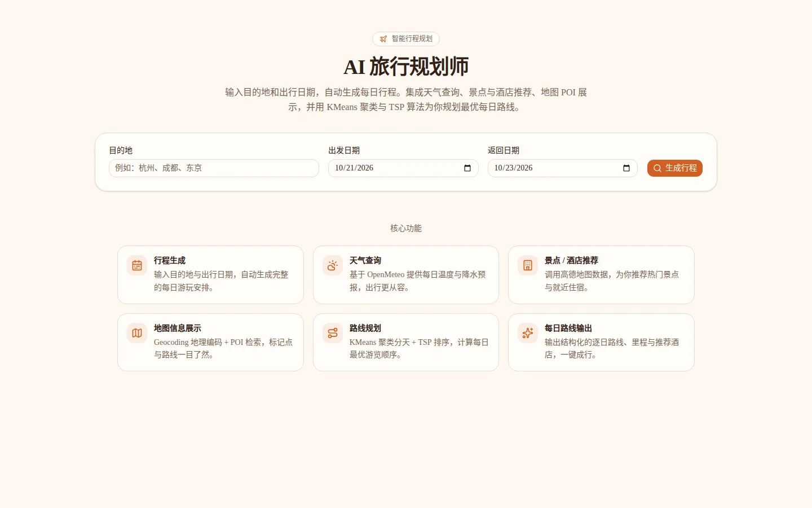Click the 智能行程规划 badge text
Image resolution: width=812 pixels, height=508 pixels.
[412, 39]
